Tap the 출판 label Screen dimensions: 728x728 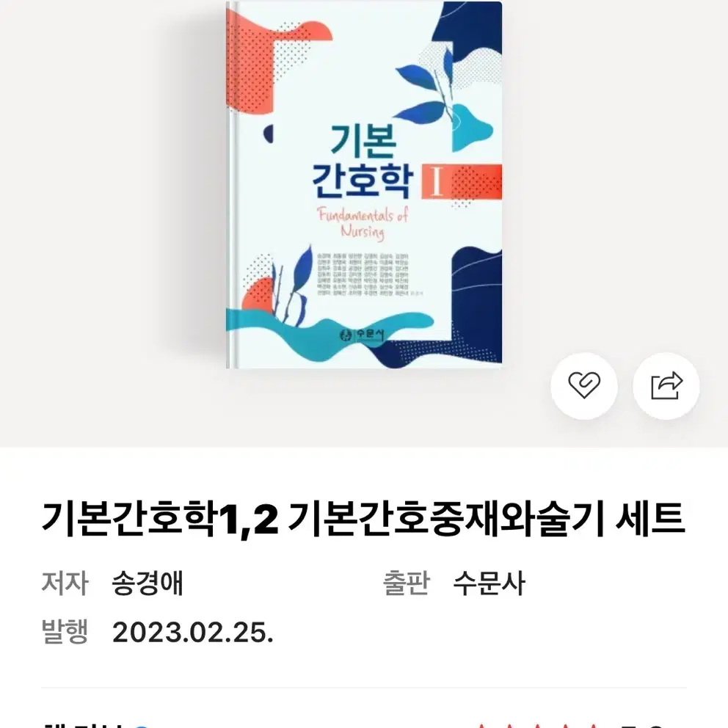pos(407,583)
